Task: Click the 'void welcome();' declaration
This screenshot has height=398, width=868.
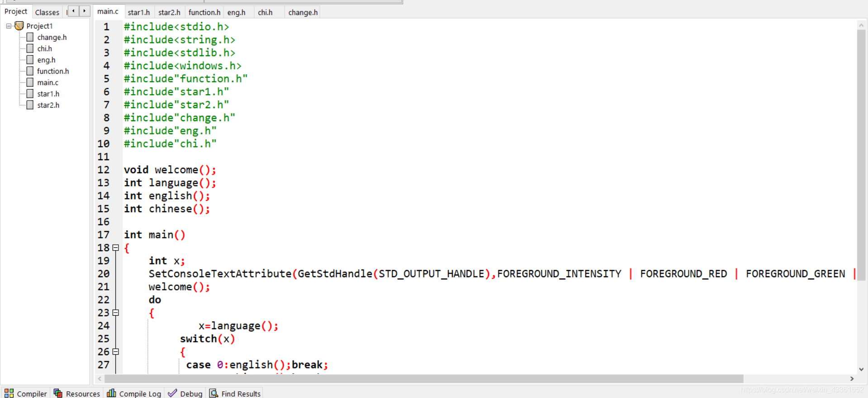Action: [170, 170]
